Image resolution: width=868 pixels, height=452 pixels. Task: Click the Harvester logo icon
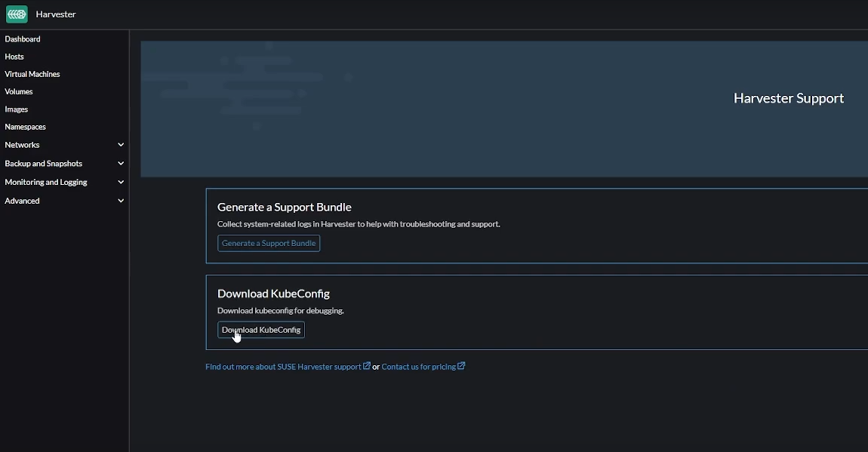coord(16,14)
